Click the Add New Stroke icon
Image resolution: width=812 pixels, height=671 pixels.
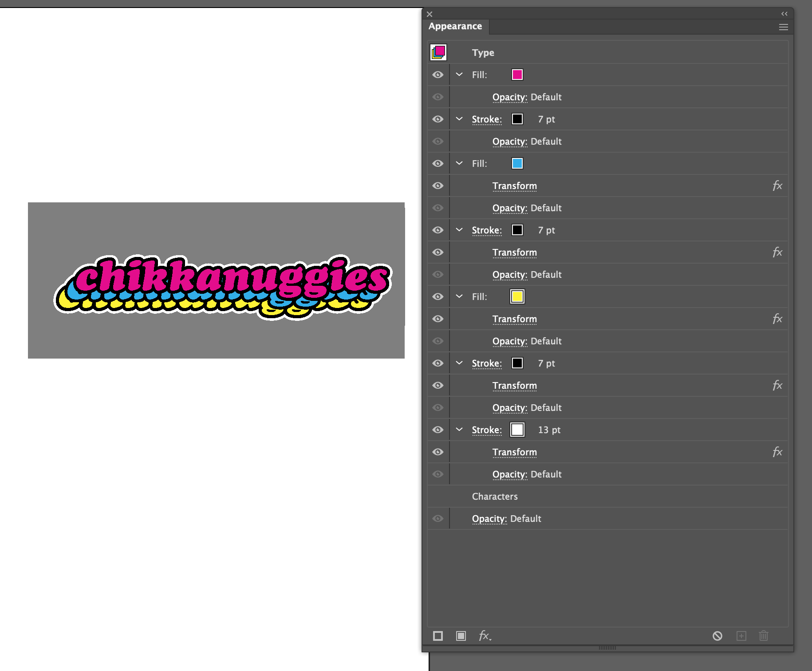(438, 636)
